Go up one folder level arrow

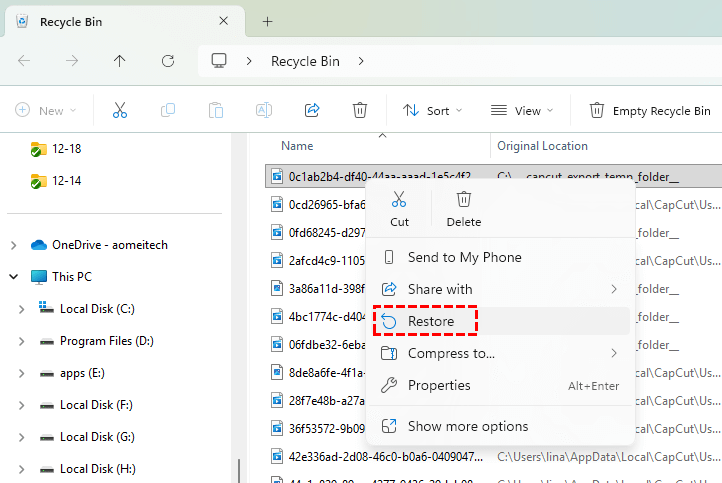[x=120, y=61]
